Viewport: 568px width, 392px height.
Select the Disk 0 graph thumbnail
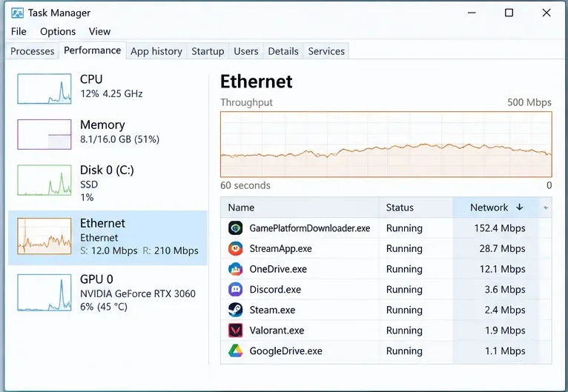[x=44, y=180]
